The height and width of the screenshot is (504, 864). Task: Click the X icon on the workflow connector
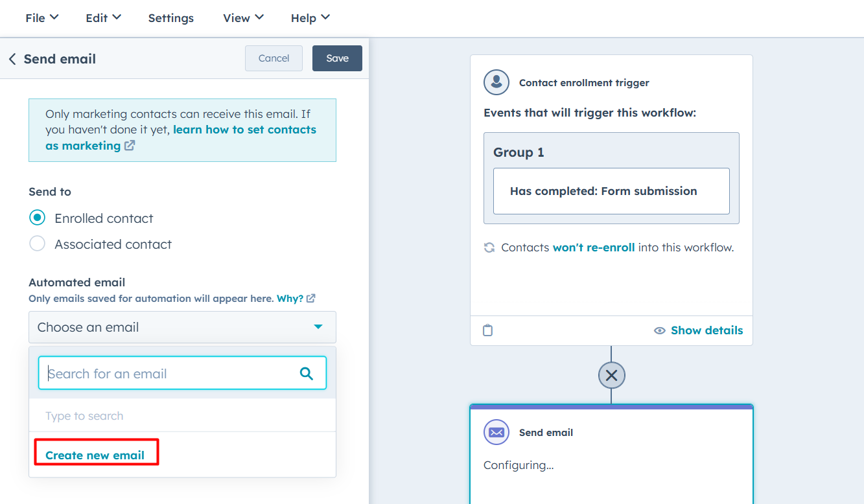tap(611, 374)
